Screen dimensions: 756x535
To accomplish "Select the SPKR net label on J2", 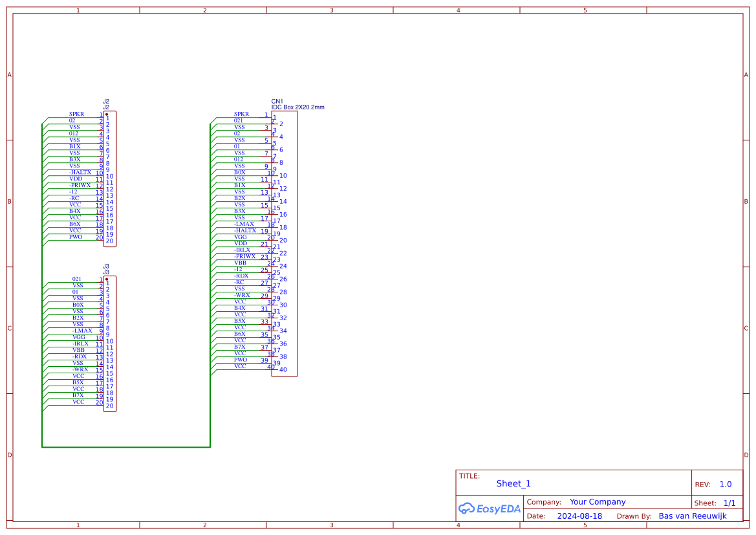I will click(x=77, y=115).
